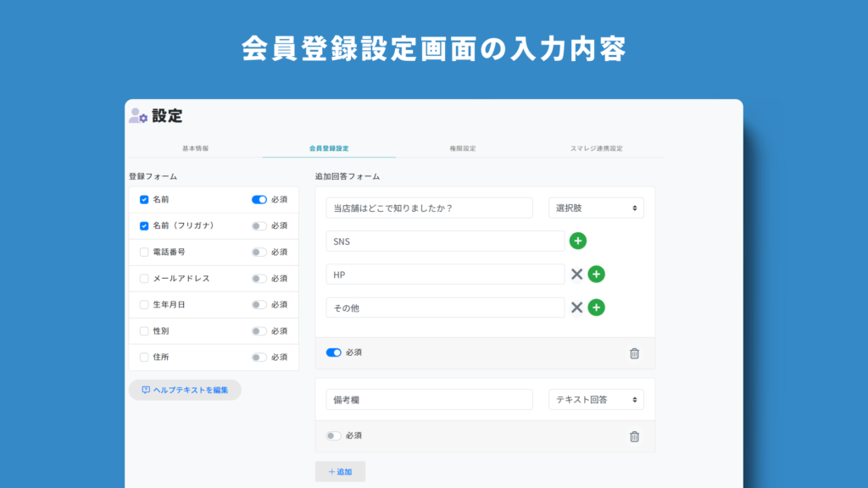Click the trash icon for the 当店舗はどこで知りましたか question
The width and height of the screenshot is (868, 488).
coord(634,352)
